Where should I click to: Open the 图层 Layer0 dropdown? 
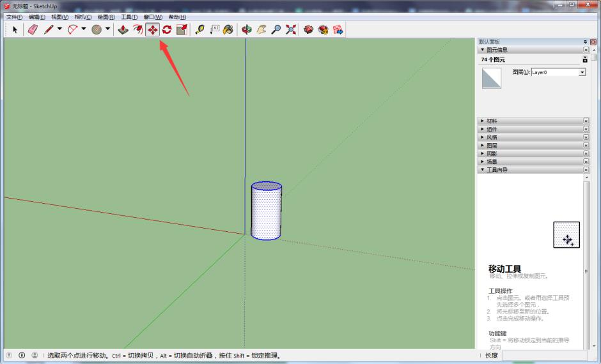pyautogui.click(x=582, y=73)
